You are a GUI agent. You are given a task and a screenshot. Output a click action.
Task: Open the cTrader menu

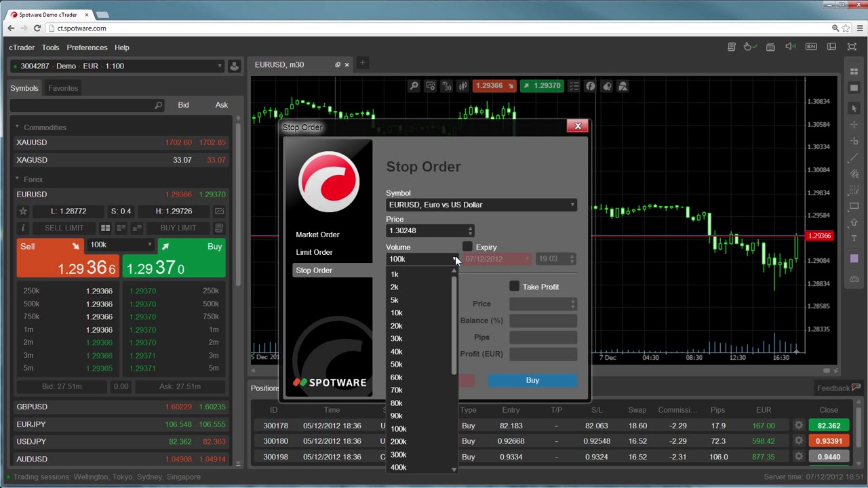tap(22, 47)
